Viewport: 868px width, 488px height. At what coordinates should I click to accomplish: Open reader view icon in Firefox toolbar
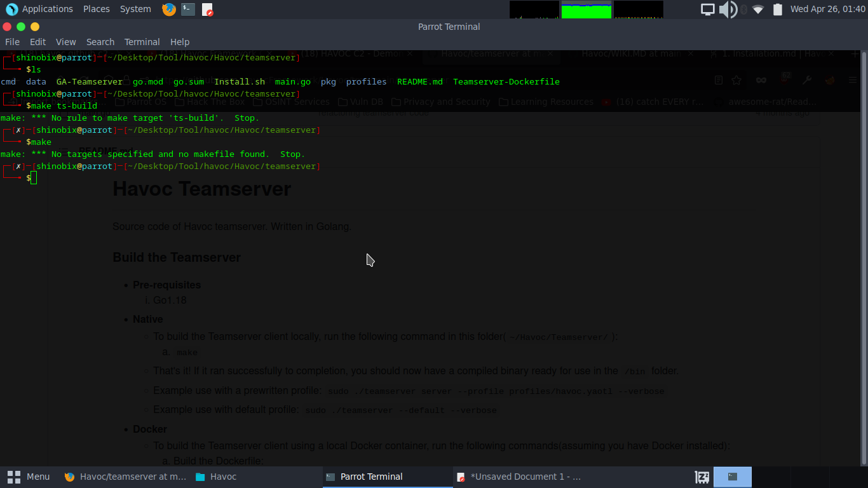pyautogui.click(x=719, y=80)
